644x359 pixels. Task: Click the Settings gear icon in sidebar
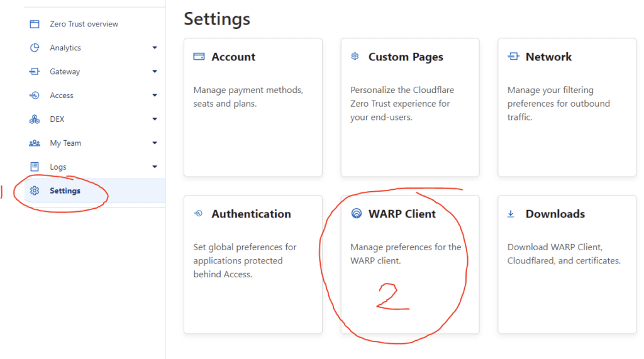tap(35, 191)
